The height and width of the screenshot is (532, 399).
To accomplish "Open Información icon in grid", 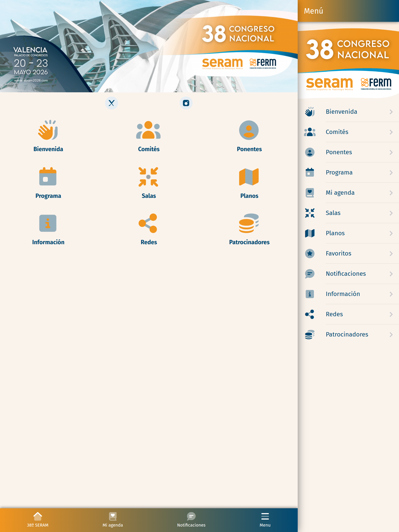I will (48, 223).
